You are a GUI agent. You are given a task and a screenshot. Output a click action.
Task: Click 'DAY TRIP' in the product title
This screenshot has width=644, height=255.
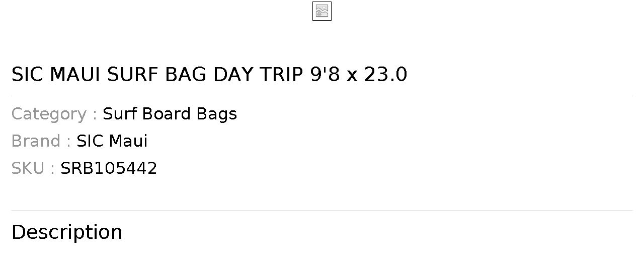point(258,75)
